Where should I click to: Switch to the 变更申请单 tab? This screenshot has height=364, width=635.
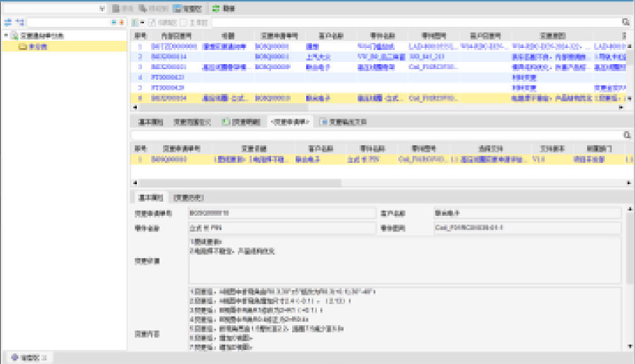290,121
